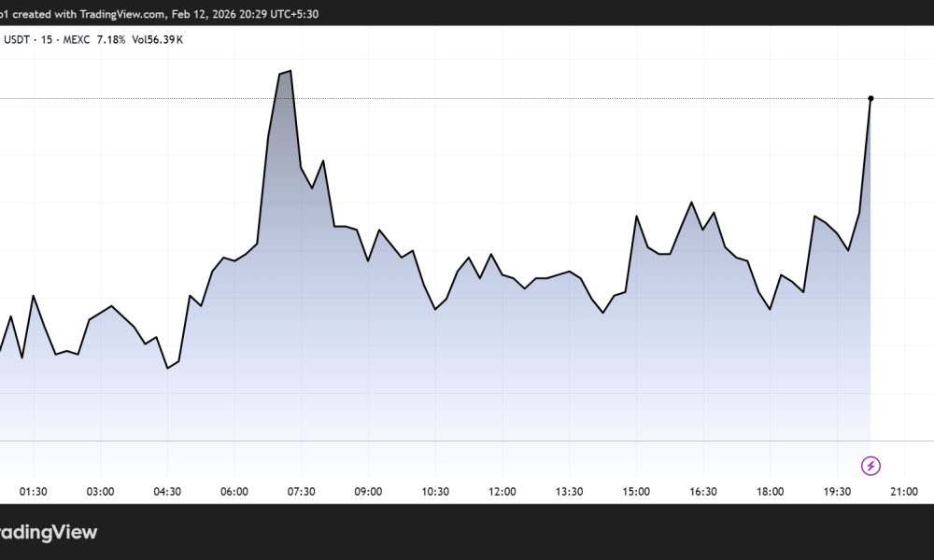Click the 19:30 time axis label
The height and width of the screenshot is (560, 934).
point(837,491)
